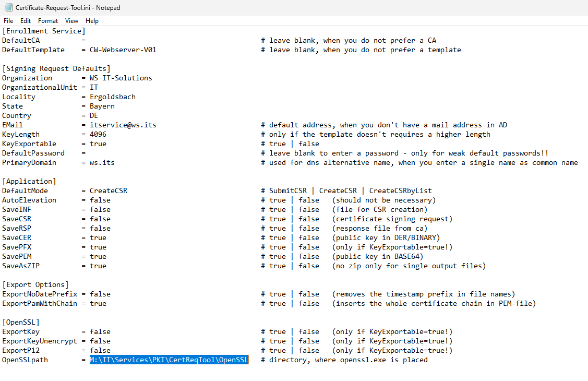Viewport: 588px width, 381px height.
Task: Open the Help menu
Action: pos(92,21)
